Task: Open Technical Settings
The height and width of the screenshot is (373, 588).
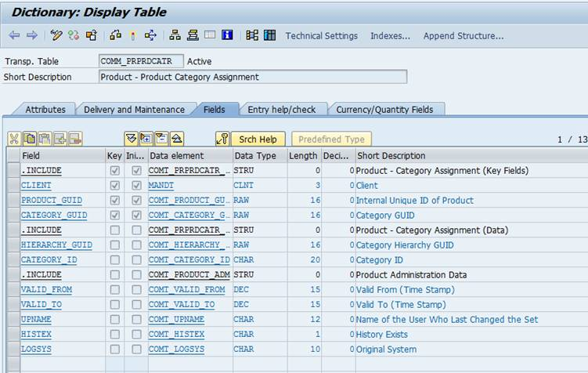Action: [x=321, y=36]
